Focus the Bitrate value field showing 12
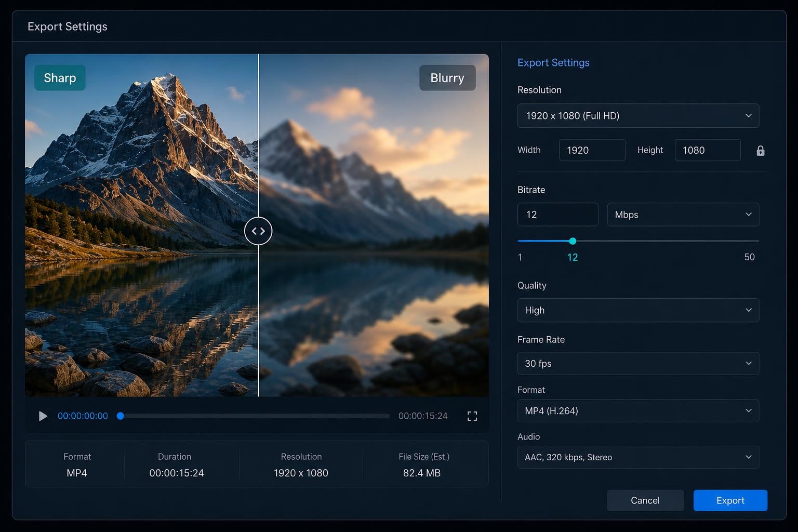The image size is (798, 532). click(x=557, y=215)
